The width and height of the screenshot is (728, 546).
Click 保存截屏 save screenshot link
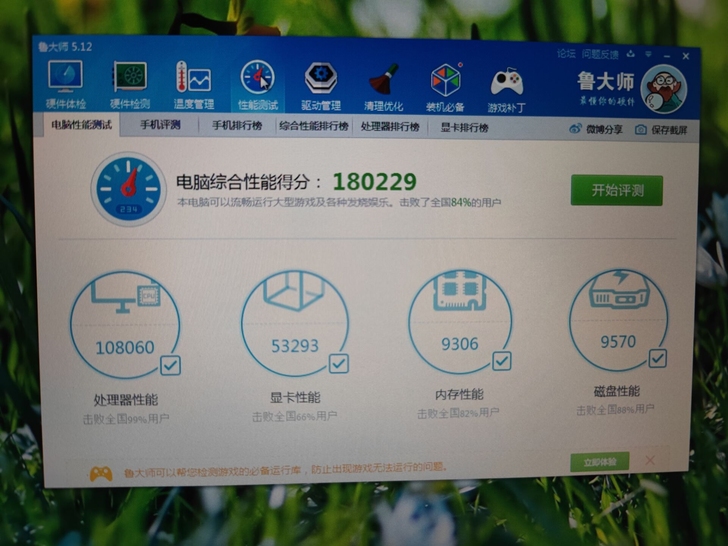tap(669, 130)
